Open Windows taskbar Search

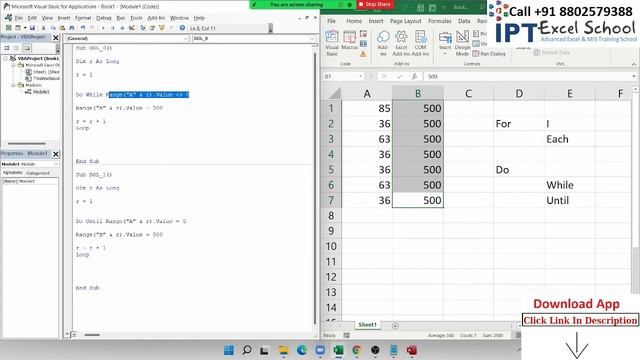click(247, 350)
